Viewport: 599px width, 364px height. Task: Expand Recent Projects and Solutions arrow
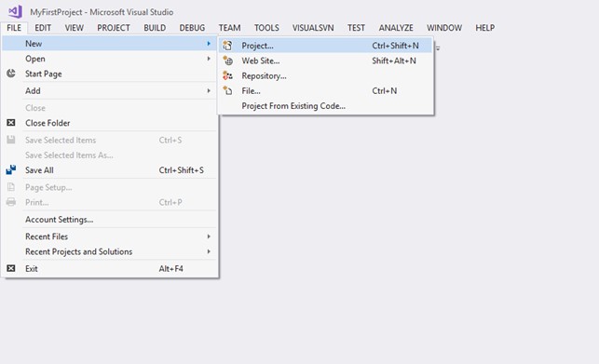point(209,251)
